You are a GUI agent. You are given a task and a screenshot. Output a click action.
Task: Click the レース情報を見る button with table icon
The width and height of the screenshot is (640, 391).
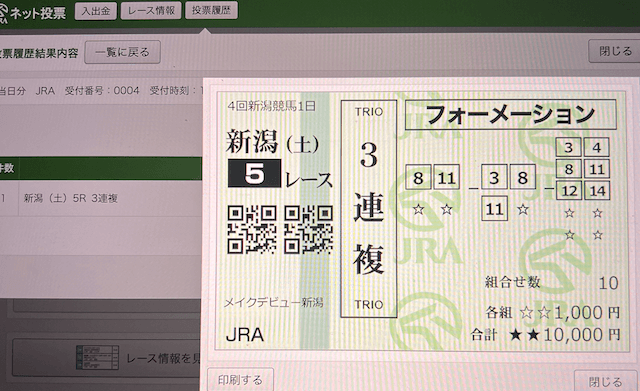click(x=107, y=358)
